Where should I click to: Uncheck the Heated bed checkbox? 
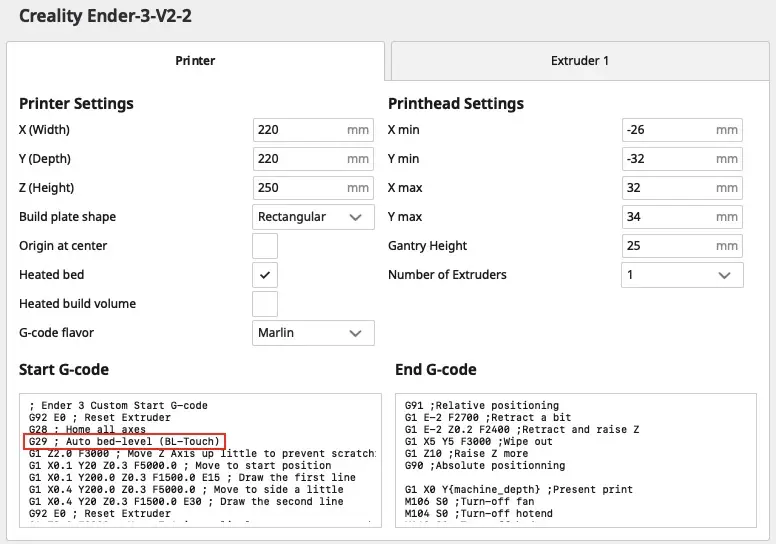coord(265,275)
